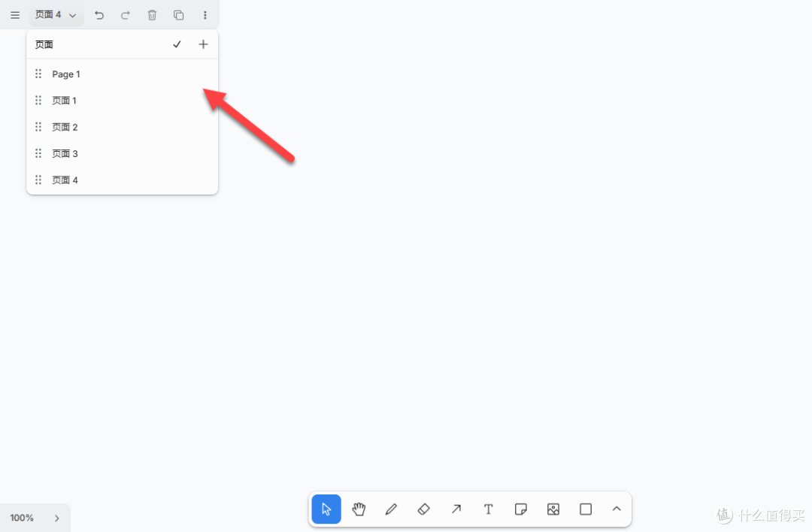Click the 页面 panel header label

pyautogui.click(x=44, y=44)
